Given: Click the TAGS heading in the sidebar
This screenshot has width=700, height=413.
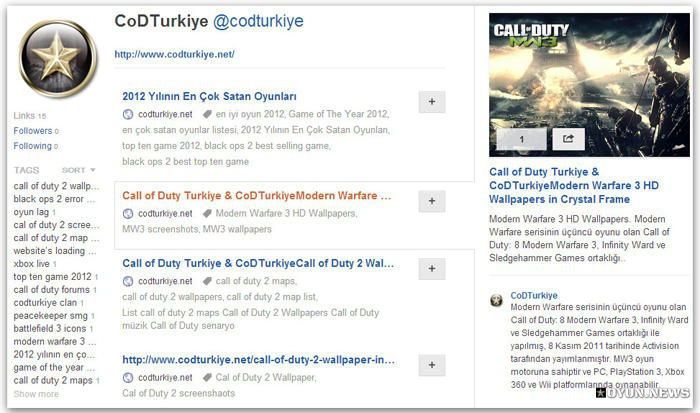Looking at the screenshot, I should coord(26,170).
